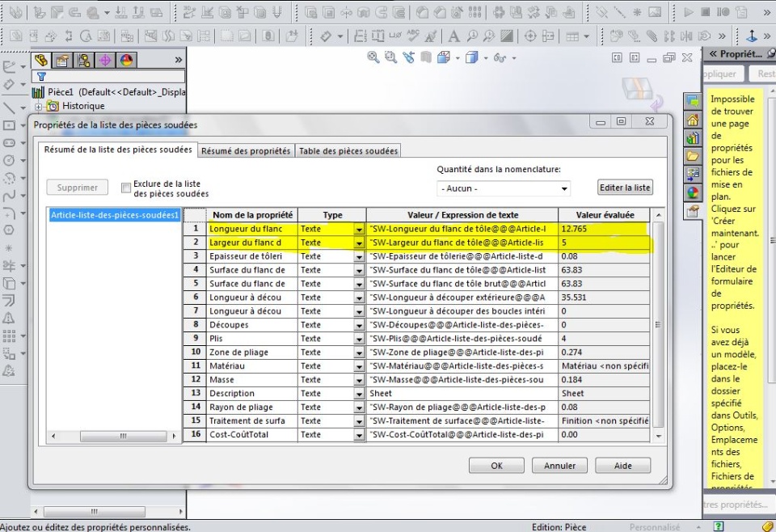Click Valeur / Expression de texte column header
The width and height of the screenshot is (776, 532).
click(x=462, y=215)
